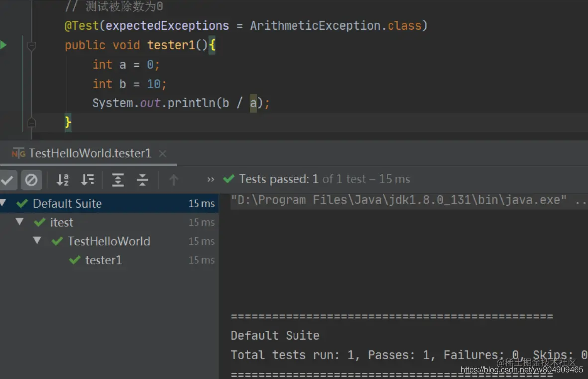This screenshot has height=379, width=588.
Task: Click the tester1 method name in code
Action: (171, 45)
